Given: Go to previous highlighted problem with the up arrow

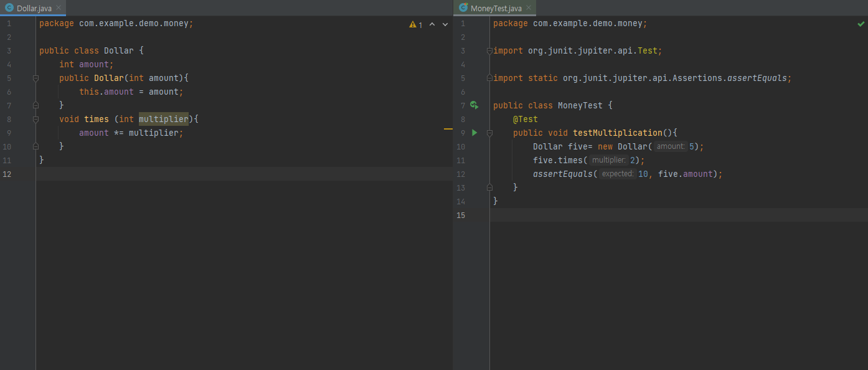Looking at the screenshot, I should tap(432, 24).
